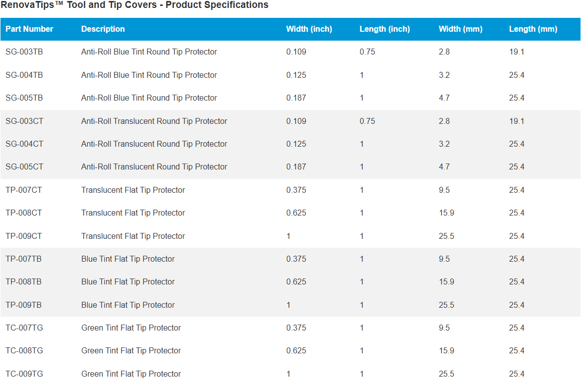
Task: Click the description in the TC-008TG row
Action: [131, 351]
